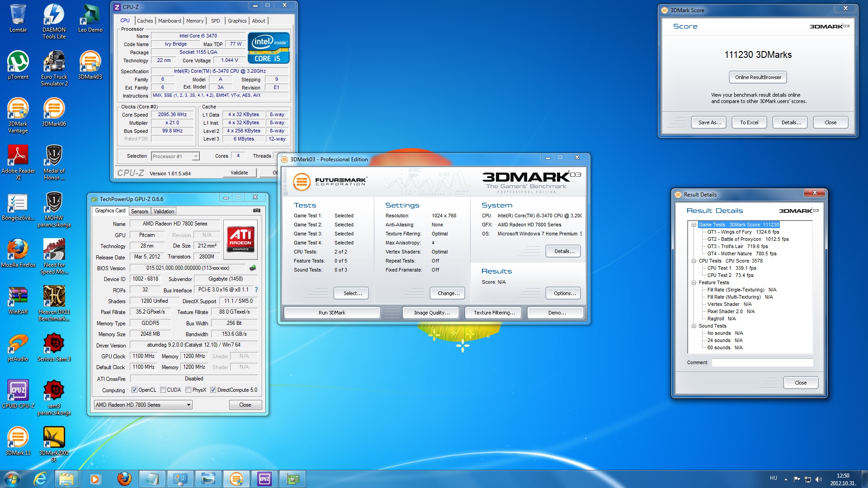Open Medal of Honor desktop icon
Image resolution: width=868 pixels, height=488 pixels.
(54, 162)
